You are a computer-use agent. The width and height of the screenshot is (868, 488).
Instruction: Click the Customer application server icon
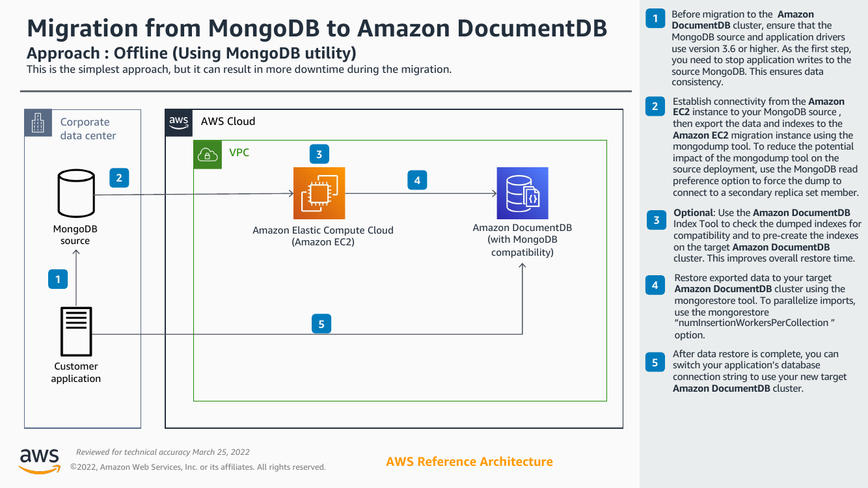click(76, 331)
